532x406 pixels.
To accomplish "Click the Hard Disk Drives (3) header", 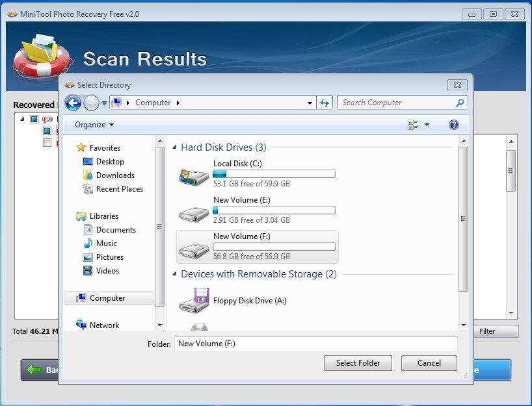I will click(224, 147).
